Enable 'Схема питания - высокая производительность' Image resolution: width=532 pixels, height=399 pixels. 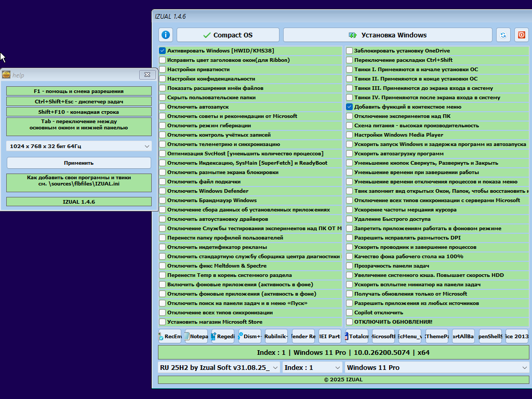coord(350,125)
